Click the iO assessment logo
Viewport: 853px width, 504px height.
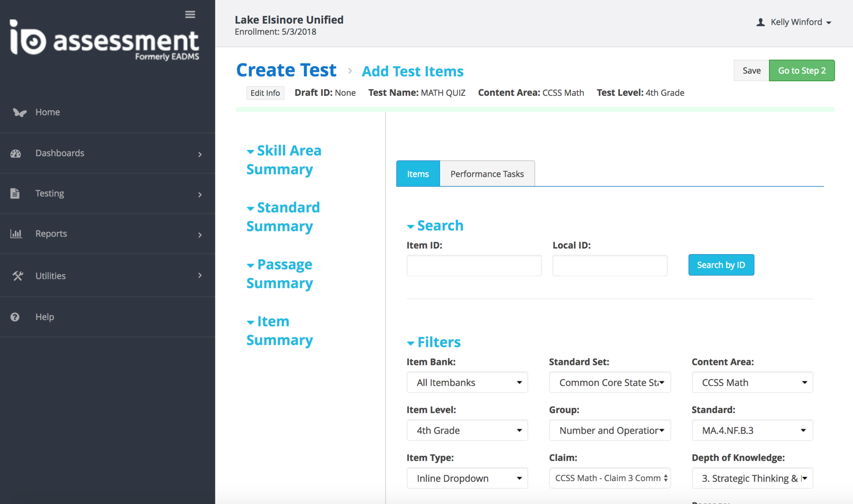point(104,41)
